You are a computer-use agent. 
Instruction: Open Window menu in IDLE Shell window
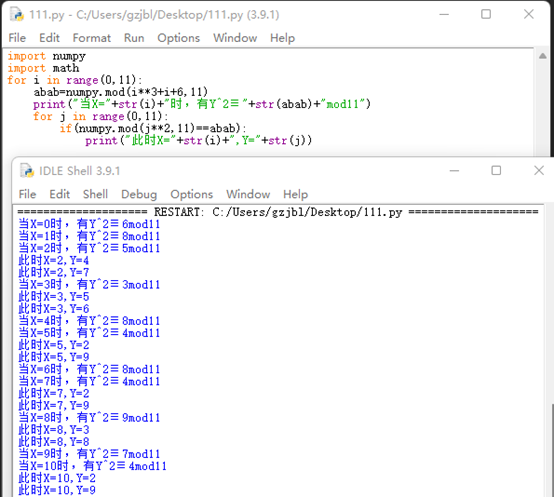pos(248,194)
